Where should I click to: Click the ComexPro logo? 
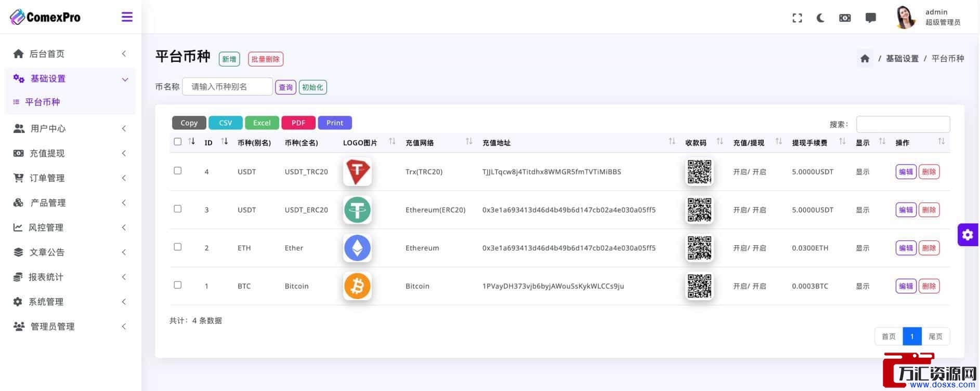pyautogui.click(x=45, y=17)
